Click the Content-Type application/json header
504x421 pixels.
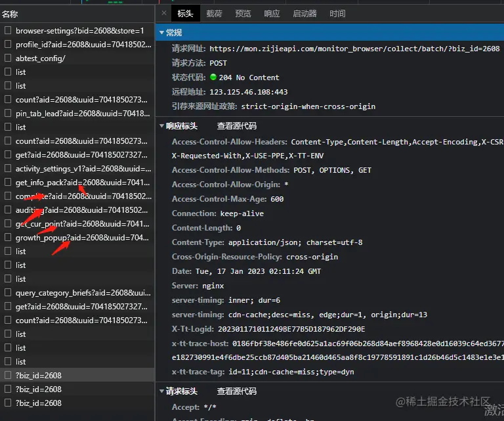tap(267, 242)
